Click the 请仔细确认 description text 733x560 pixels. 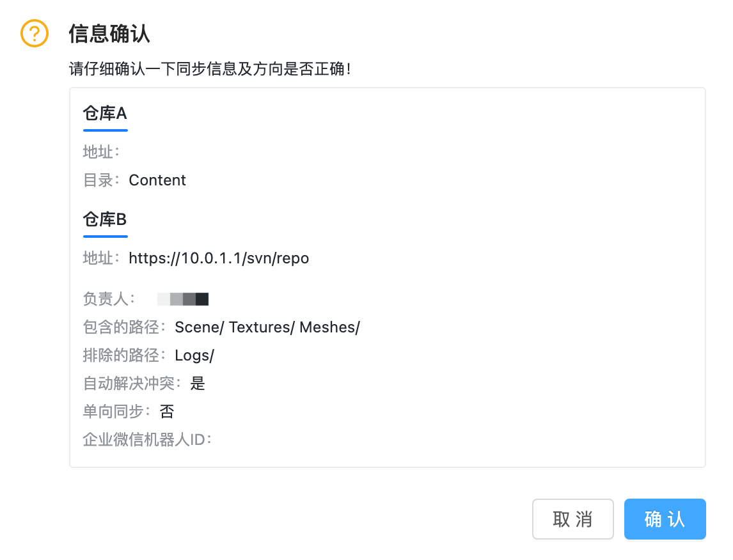210,69
